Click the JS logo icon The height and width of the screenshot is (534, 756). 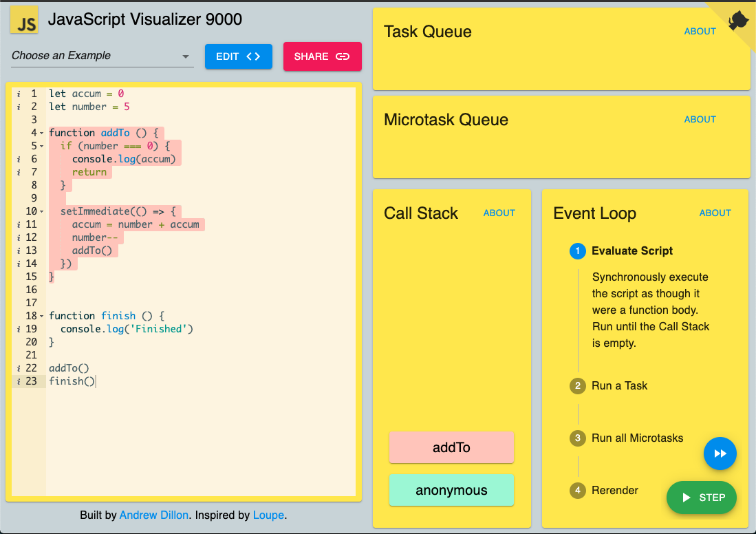tap(24, 20)
